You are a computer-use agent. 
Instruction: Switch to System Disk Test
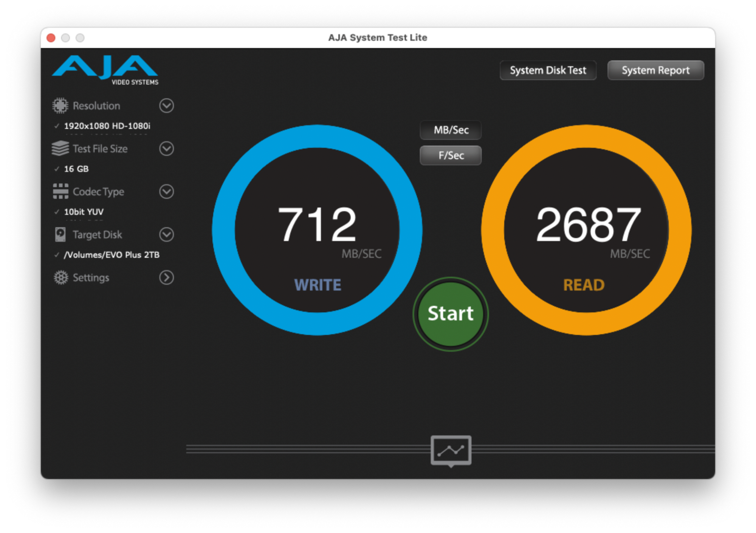point(548,70)
